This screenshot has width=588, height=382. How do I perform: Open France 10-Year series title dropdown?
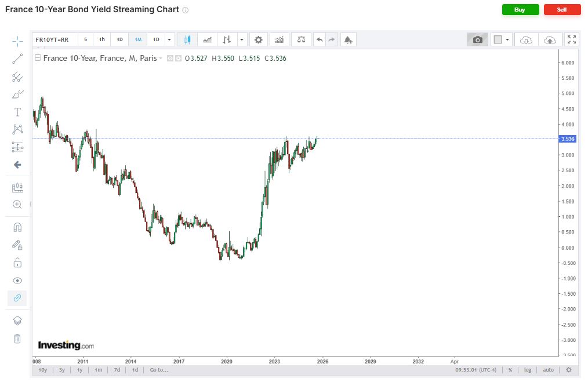[161, 58]
